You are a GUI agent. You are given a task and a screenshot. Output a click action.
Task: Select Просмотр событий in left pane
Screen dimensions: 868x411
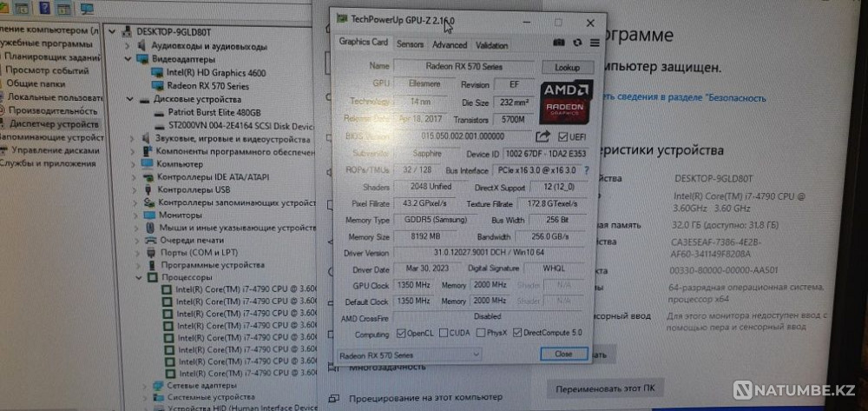pos(47,71)
